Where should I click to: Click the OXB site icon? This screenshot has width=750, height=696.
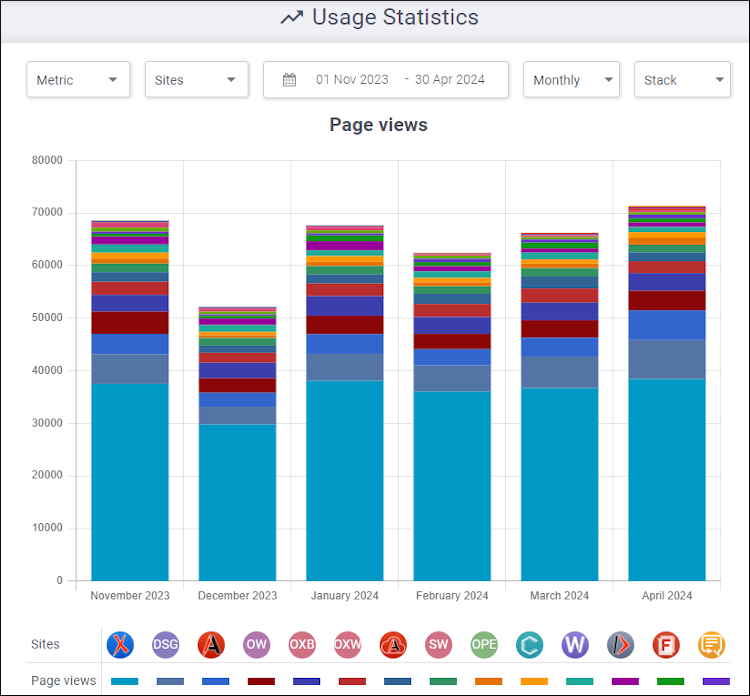coord(302,645)
